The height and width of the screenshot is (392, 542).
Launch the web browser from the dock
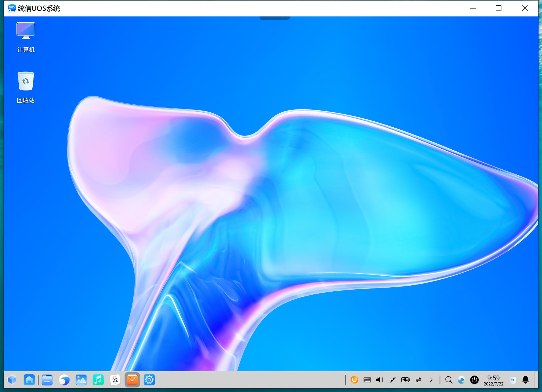(x=64, y=380)
